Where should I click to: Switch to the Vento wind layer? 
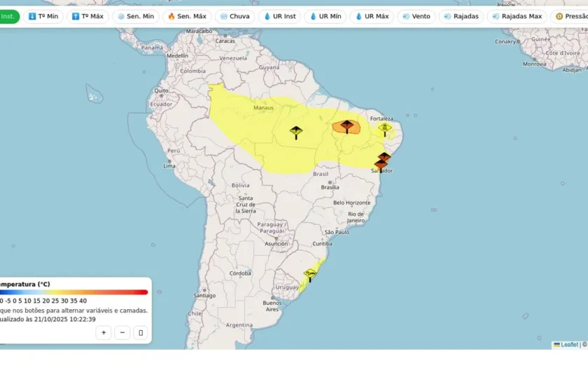click(416, 17)
